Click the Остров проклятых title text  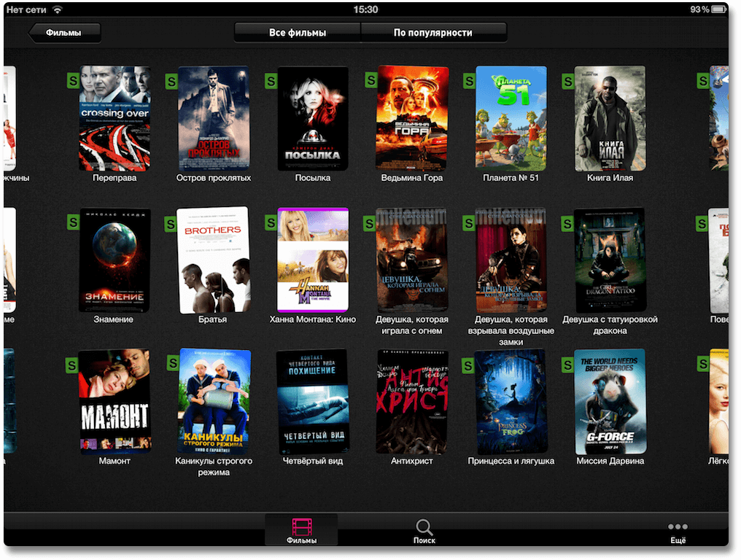214,178
